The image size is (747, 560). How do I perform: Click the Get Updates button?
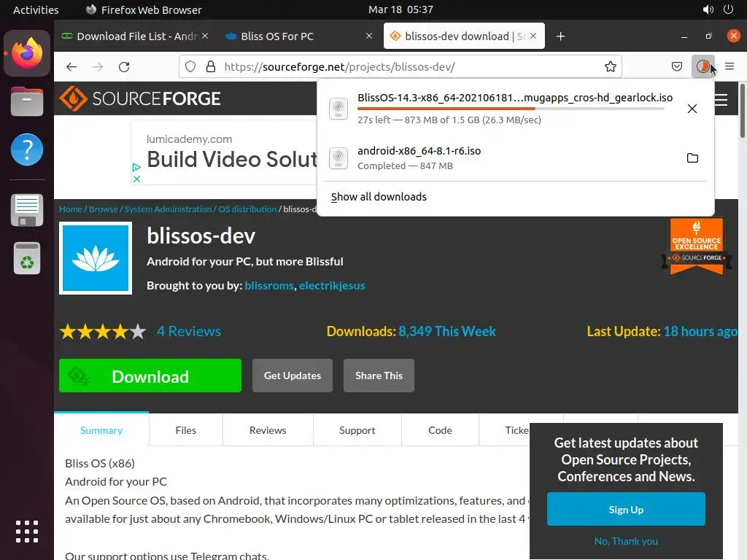[293, 376]
